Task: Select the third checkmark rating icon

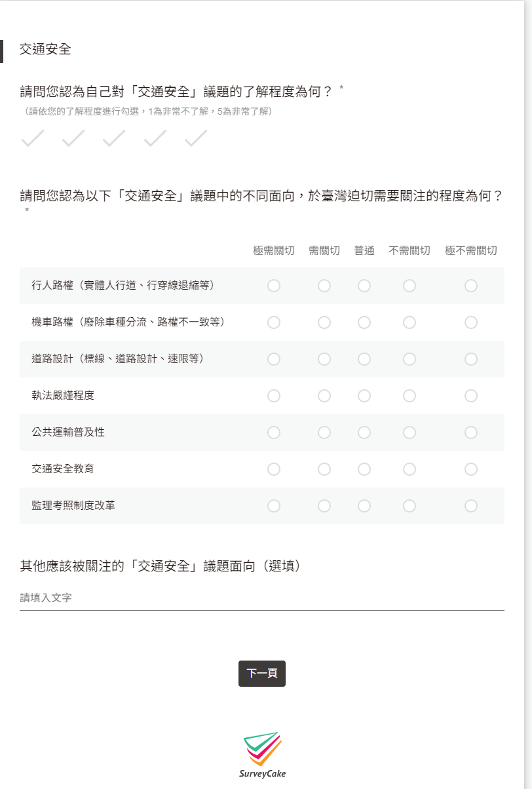Action: click(x=113, y=138)
